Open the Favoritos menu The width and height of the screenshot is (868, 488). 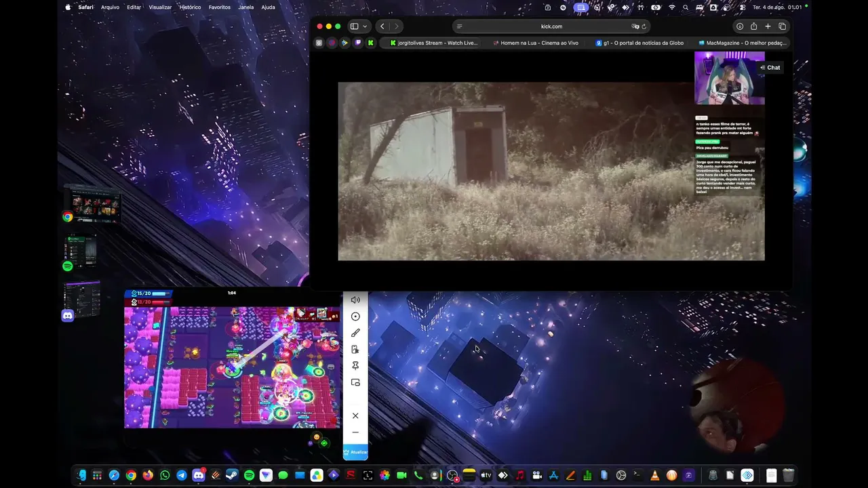pos(220,7)
